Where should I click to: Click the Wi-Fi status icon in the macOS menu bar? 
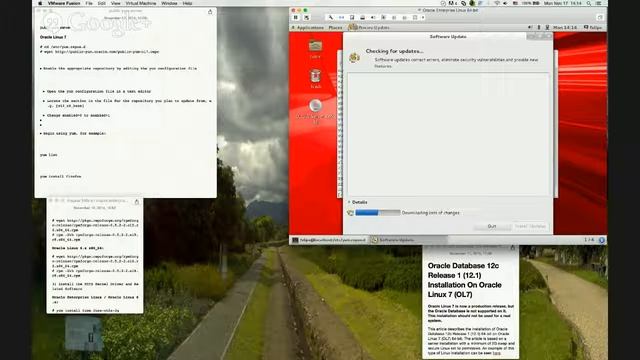pyautogui.click(x=497, y=3)
